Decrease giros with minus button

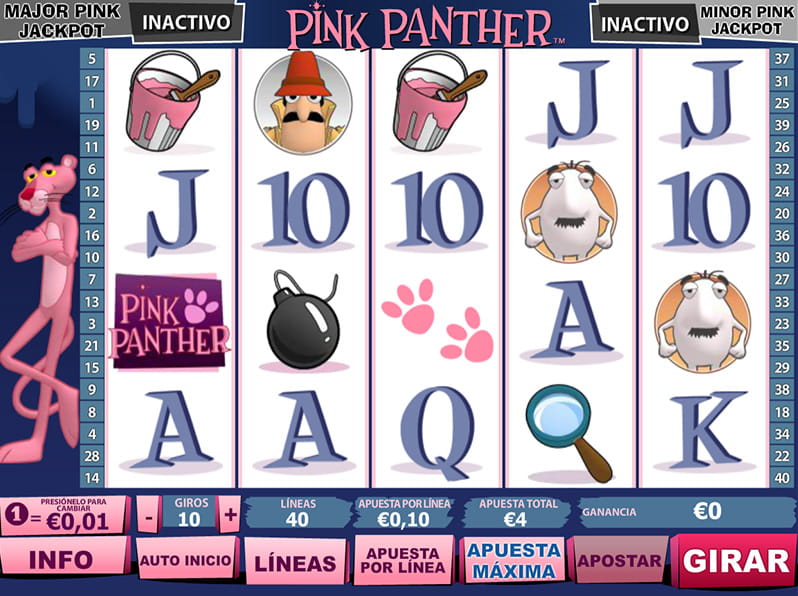[x=149, y=515]
